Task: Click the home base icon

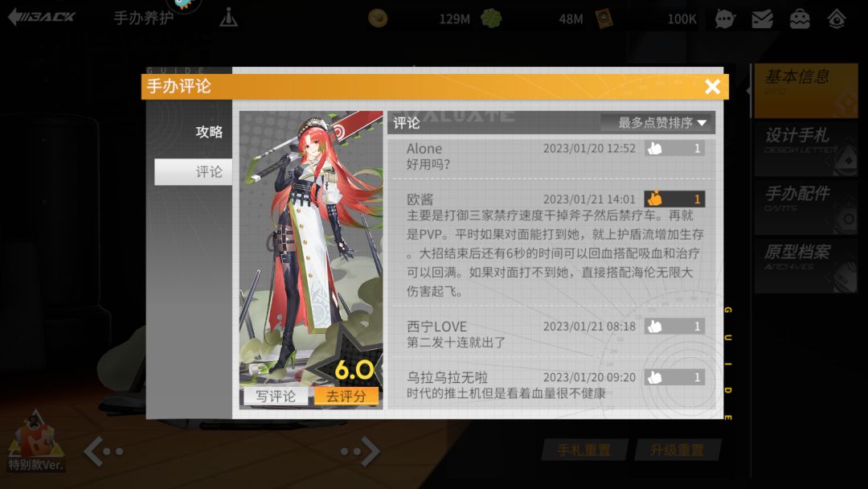Action: click(837, 18)
